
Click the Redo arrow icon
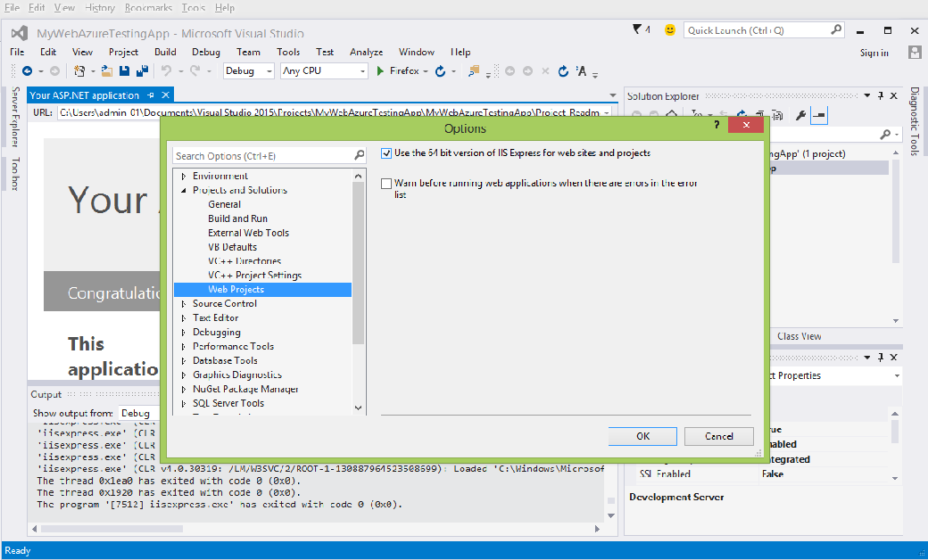[x=195, y=71]
